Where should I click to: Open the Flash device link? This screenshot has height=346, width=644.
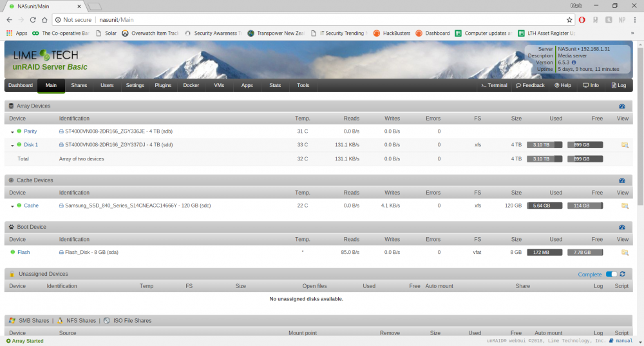click(x=23, y=253)
